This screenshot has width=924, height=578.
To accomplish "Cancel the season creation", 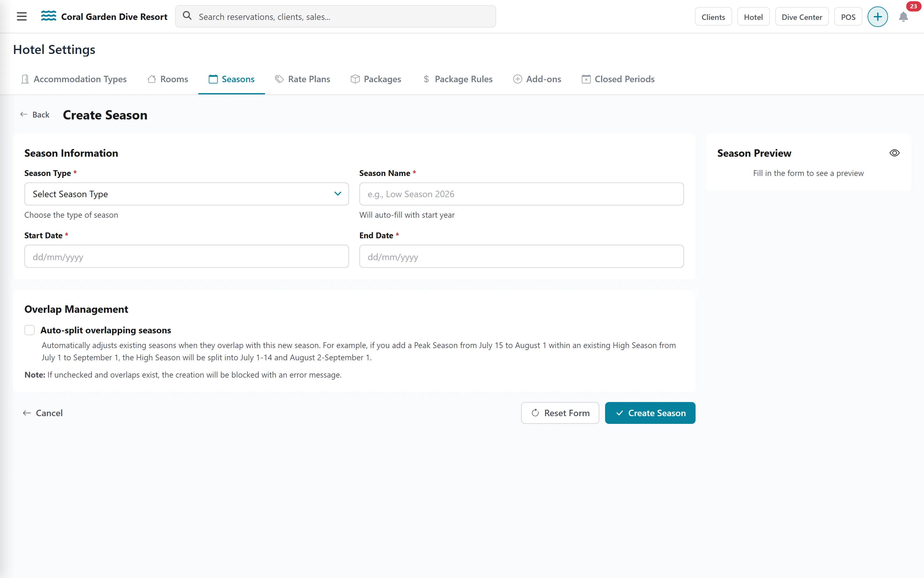I will coord(43,413).
